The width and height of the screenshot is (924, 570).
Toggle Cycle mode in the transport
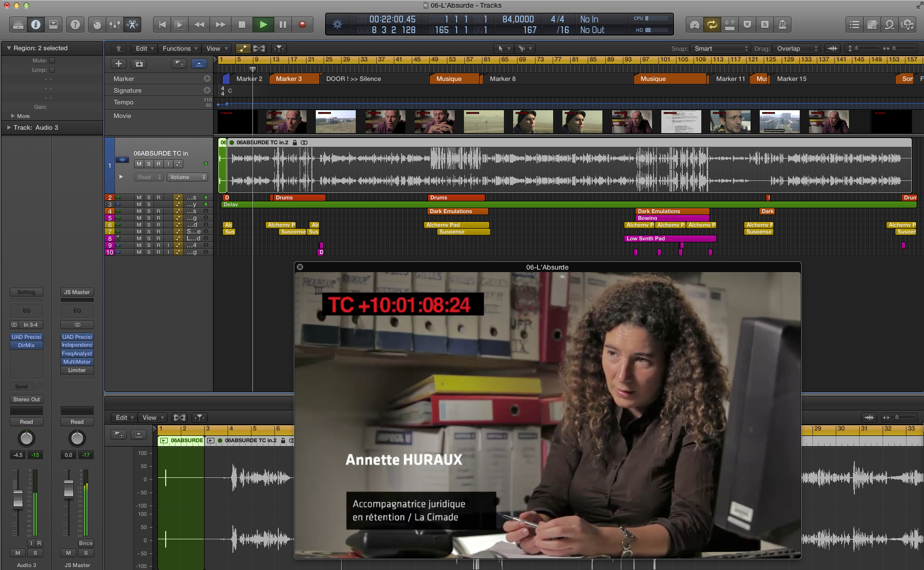pos(712,23)
